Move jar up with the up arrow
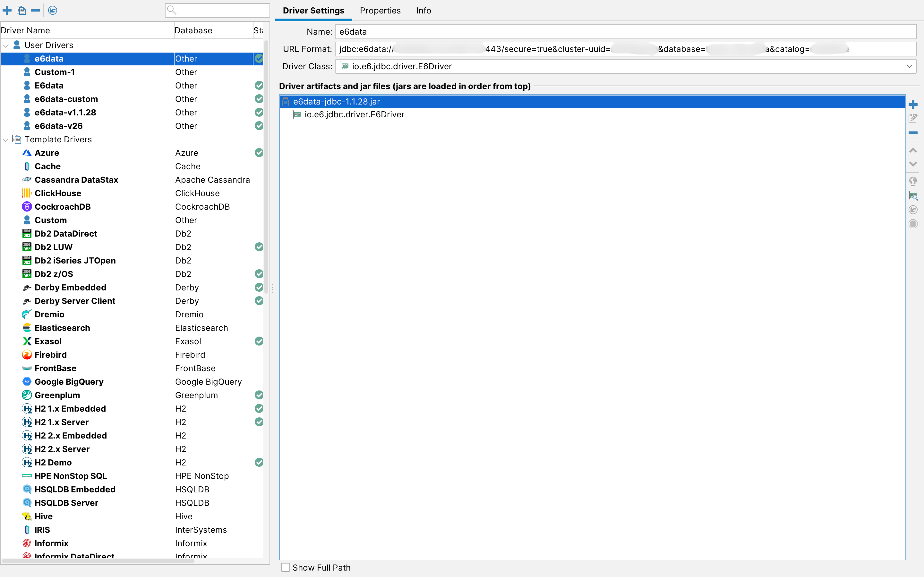Screen dimensions: 924x577 tap(913, 150)
